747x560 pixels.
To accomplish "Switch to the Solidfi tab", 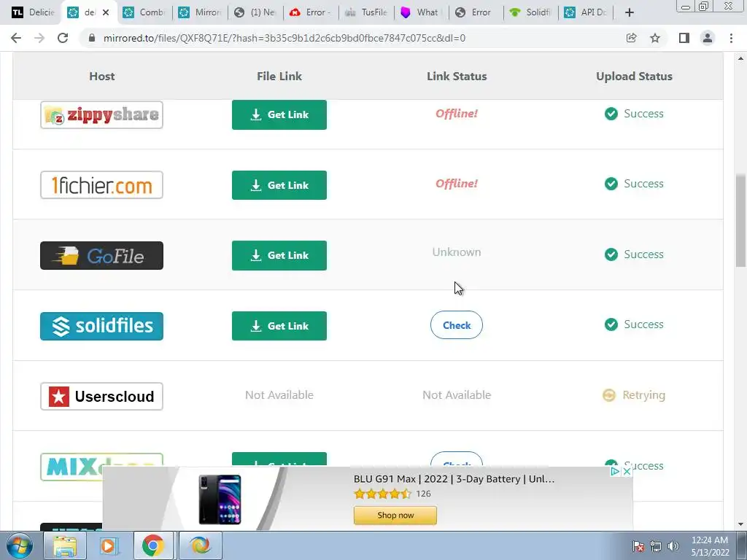I will (x=532, y=12).
